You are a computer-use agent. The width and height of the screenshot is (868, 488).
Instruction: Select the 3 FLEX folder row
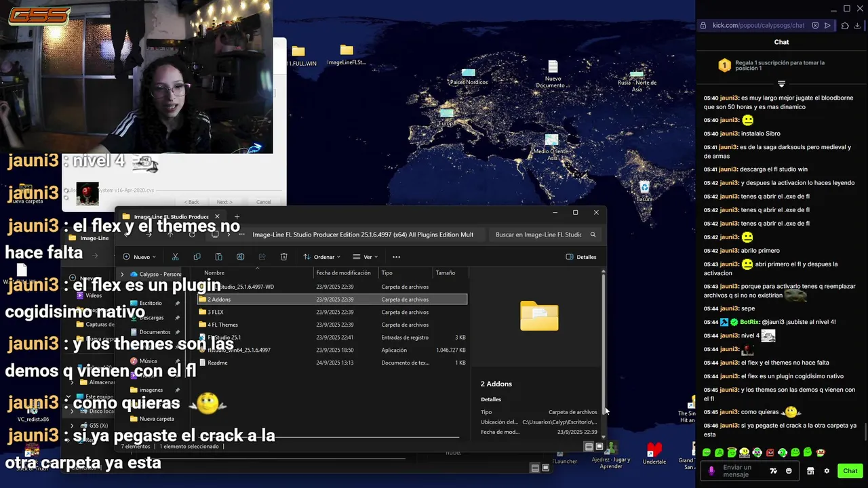tap(332, 312)
